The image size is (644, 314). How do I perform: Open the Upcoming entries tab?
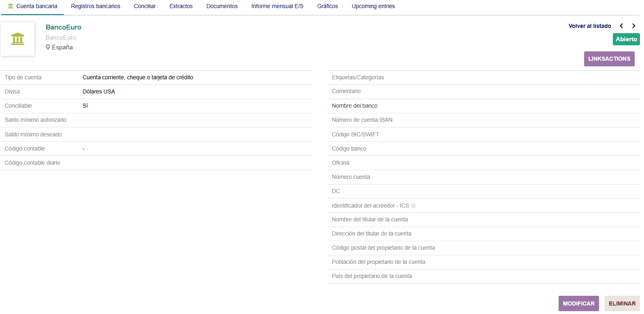pos(373,6)
